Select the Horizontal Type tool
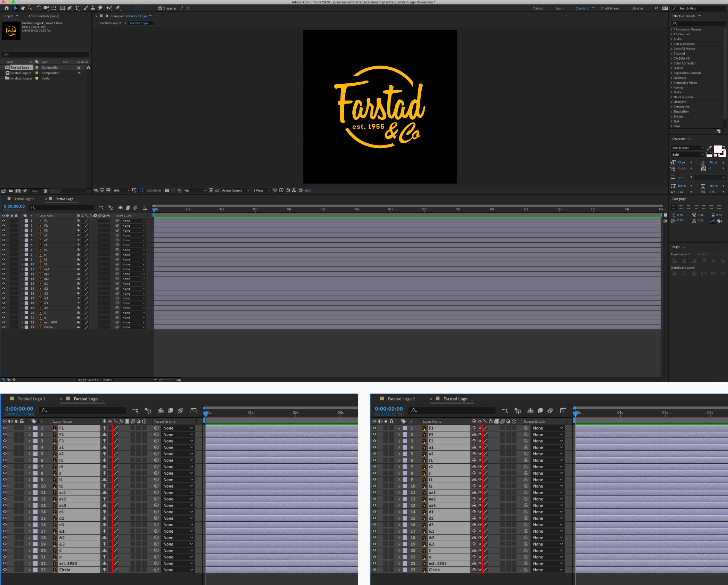728x585 pixels. 77,8
